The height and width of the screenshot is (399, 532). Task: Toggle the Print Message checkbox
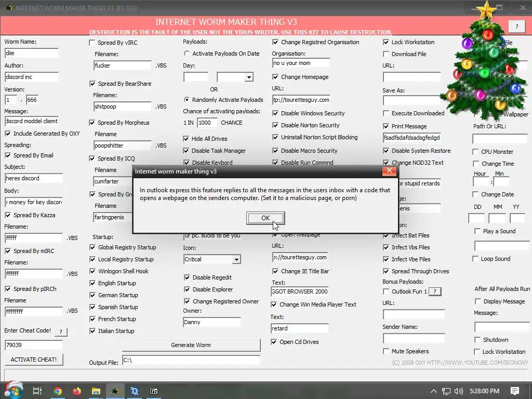pos(386,126)
